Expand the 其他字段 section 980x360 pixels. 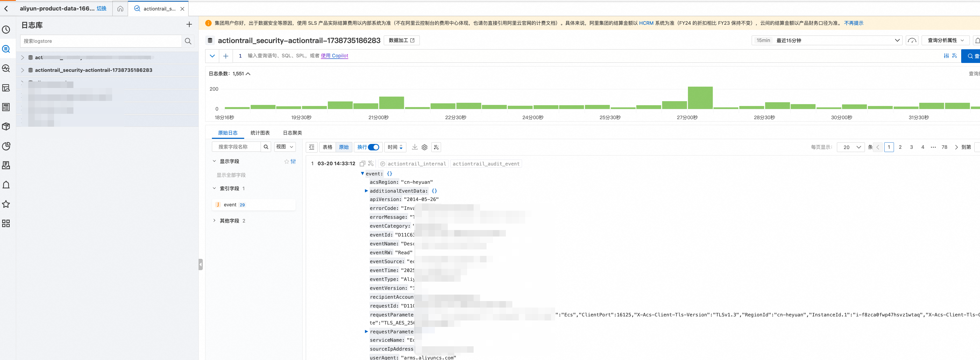click(214, 221)
